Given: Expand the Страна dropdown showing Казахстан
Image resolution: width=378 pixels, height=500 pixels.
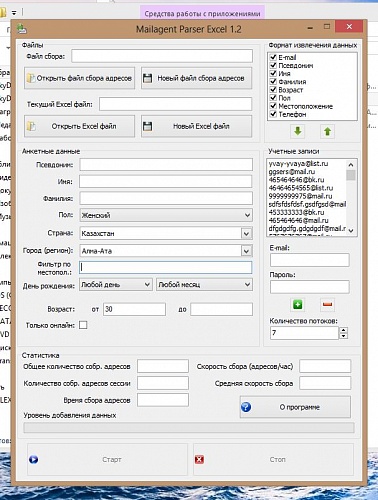Looking at the screenshot, I should (x=246, y=233).
